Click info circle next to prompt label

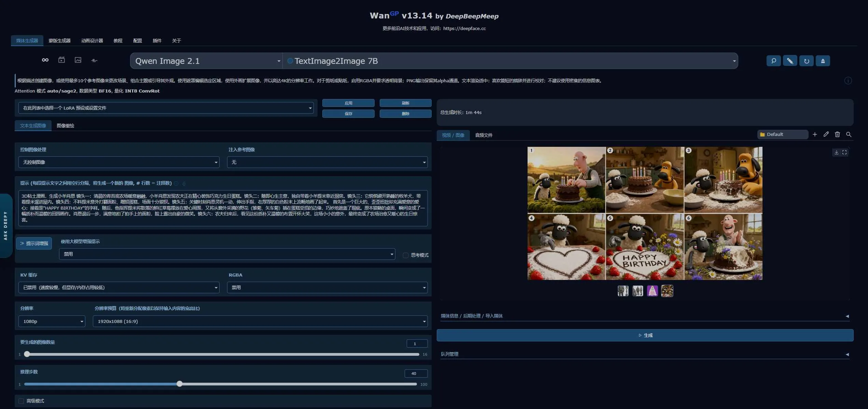[x=176, y=183]
